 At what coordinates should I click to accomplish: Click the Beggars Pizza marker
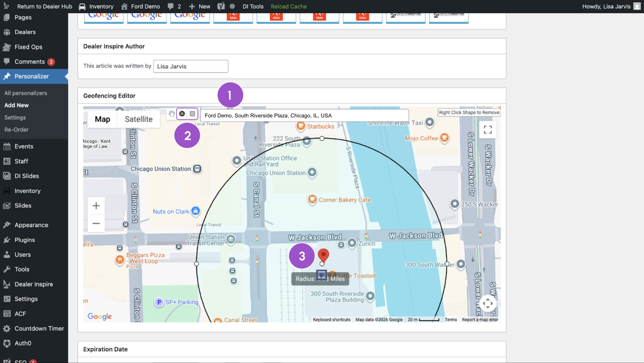pos(120,260)
